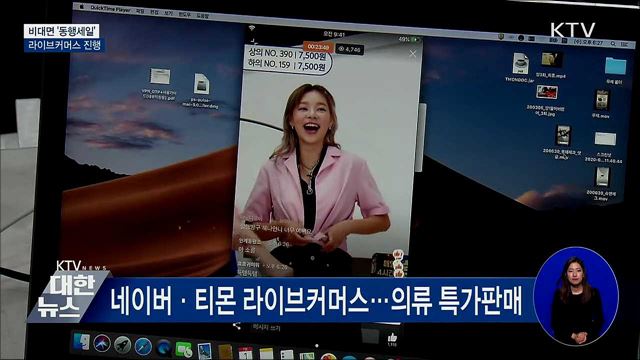The image size is (640, 360).
Task: Open Spotlight search in menu bar
Action: 613,43
